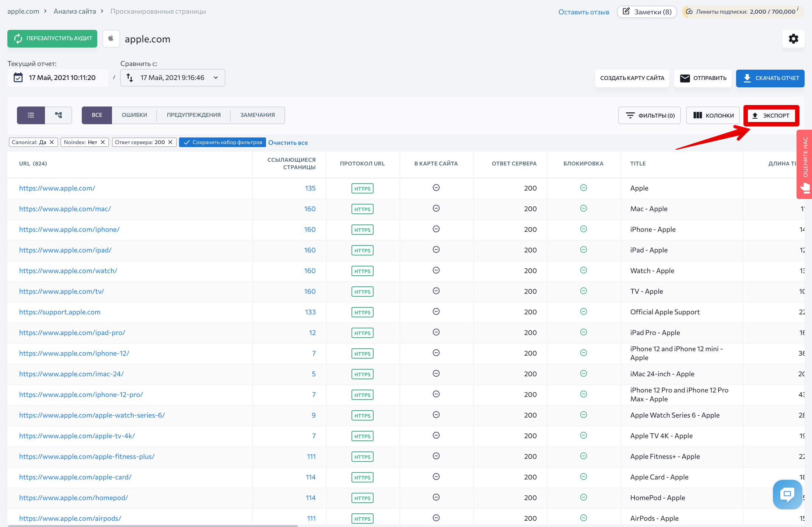Image resolution: width=812 pixels, height=527 pixels.
Task: Open the settings gear icon
Action: click(793, 39)
